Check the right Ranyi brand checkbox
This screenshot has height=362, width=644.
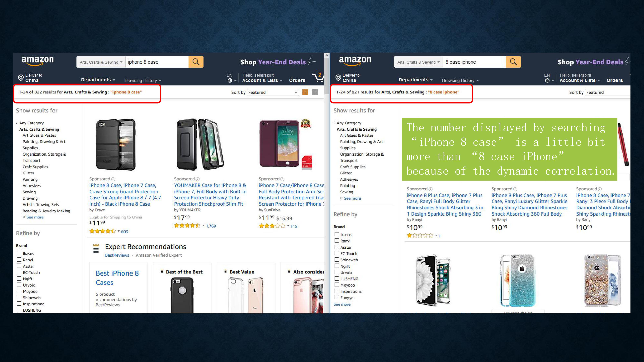337,241
